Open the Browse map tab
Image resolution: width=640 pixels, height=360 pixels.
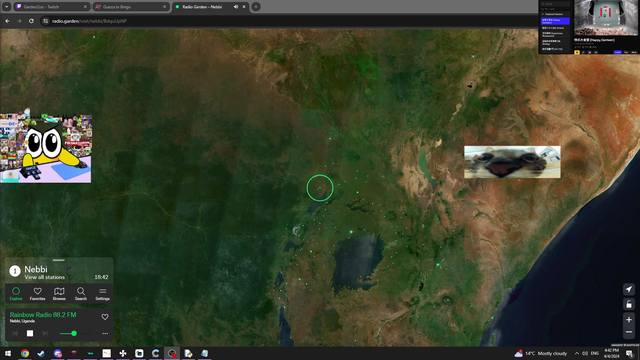coord(59,293)
